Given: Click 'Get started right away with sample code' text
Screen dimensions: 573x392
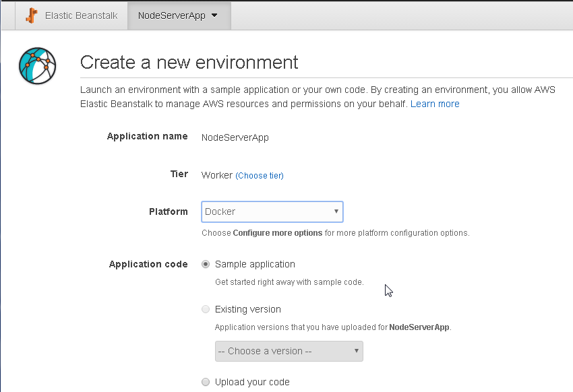Looking at the screenshot, I should 289,282.
